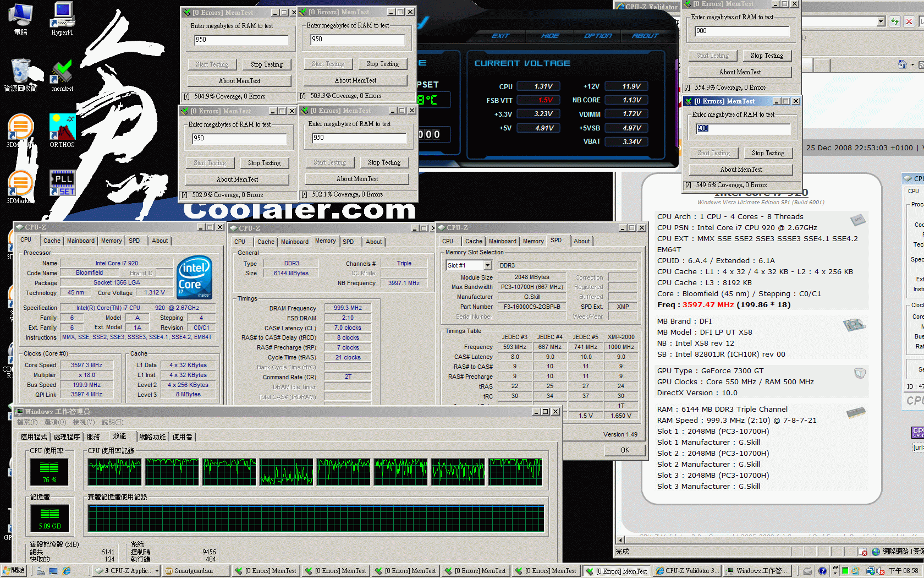Launch the ORTHOS desktop shortcut
Screen dimensions: 924x578
click(x=62, y=131)
